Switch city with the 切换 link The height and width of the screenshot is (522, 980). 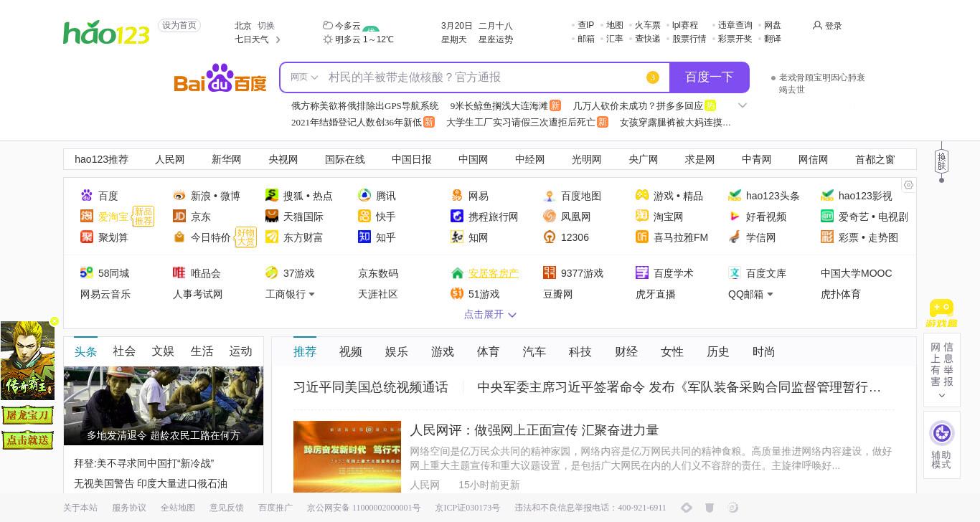[265, 26]
